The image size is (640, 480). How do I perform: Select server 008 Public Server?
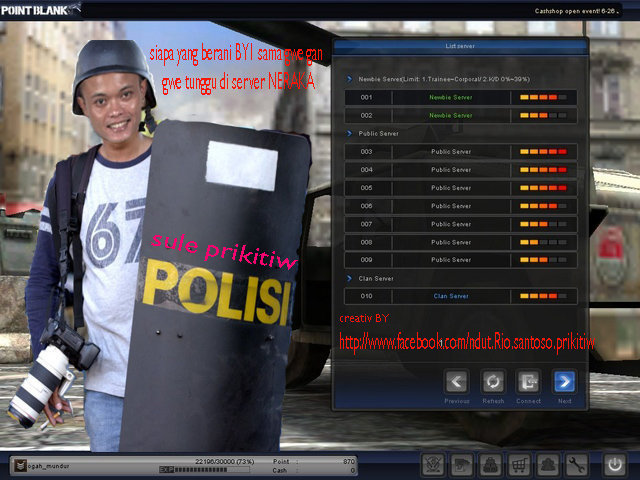tap(461, 242)
